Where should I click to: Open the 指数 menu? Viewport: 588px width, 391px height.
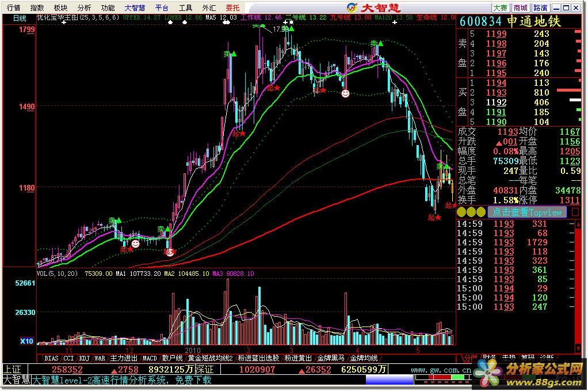[x=37, y=7]
